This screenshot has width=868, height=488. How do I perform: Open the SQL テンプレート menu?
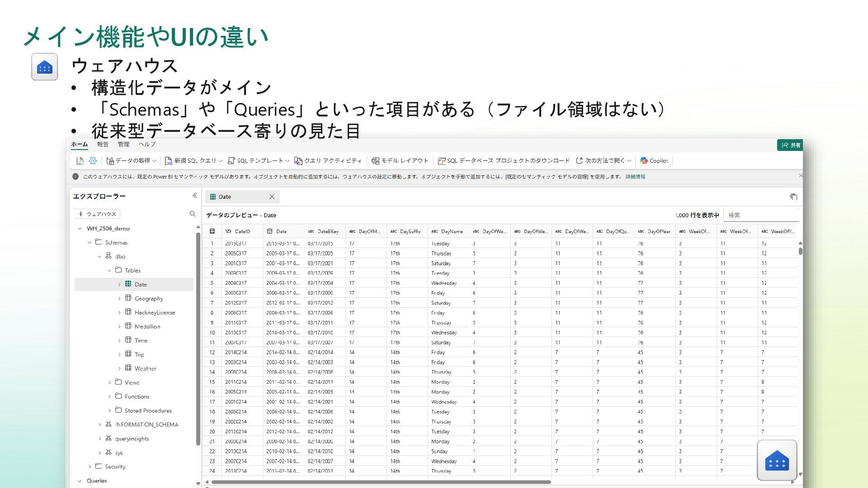[258, 161]
